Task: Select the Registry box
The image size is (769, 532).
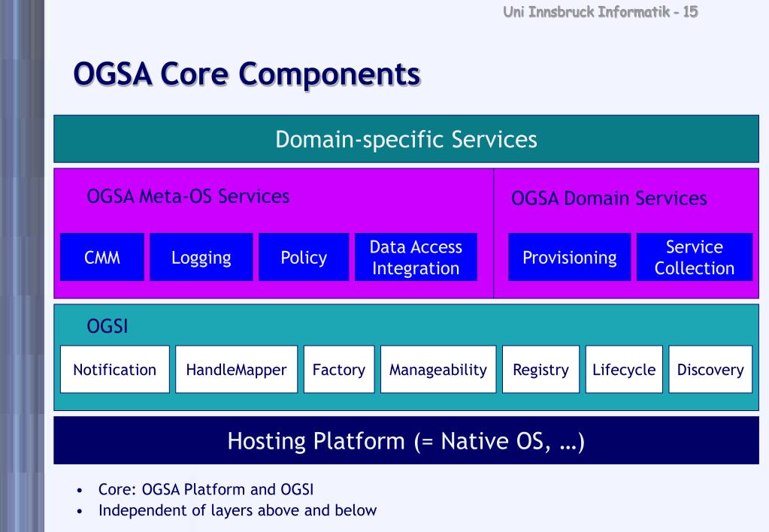Action: pos(540,369)
